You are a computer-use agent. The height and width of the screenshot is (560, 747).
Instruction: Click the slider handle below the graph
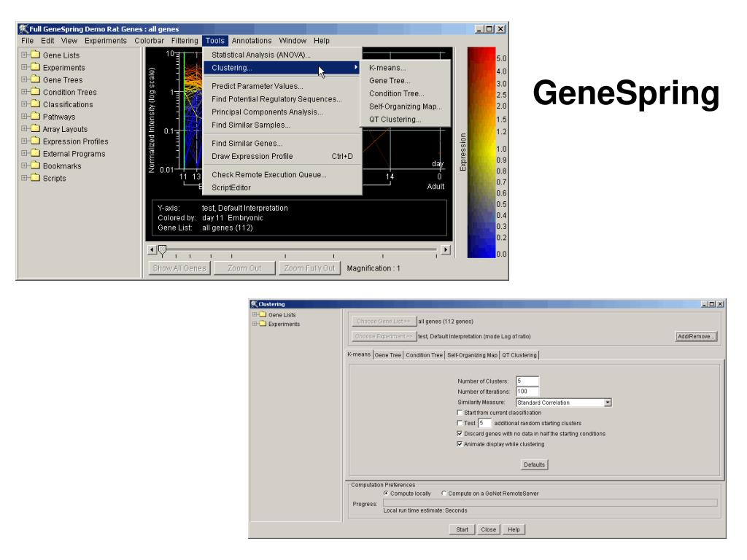pyautogui.click(x=163, y=250)
